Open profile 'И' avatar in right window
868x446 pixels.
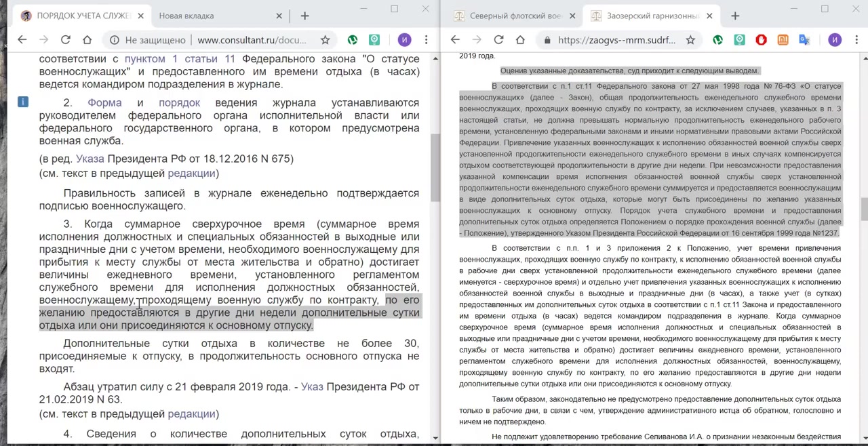click(834, 40)
